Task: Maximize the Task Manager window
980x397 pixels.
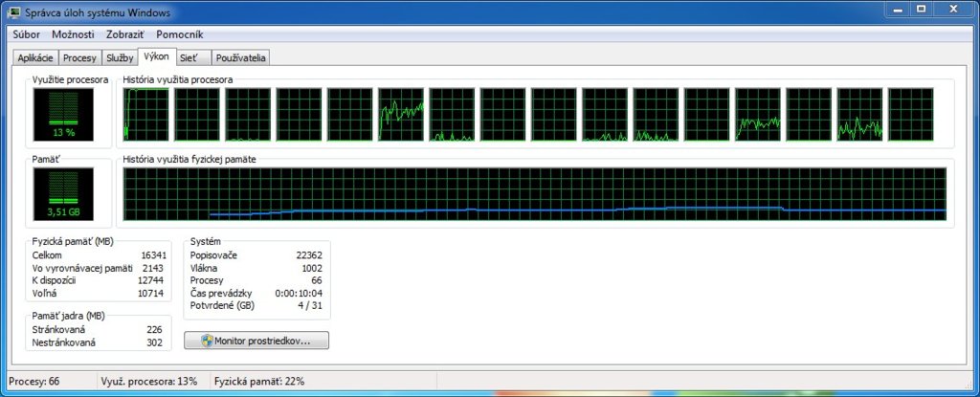Action: click(921, 9)
